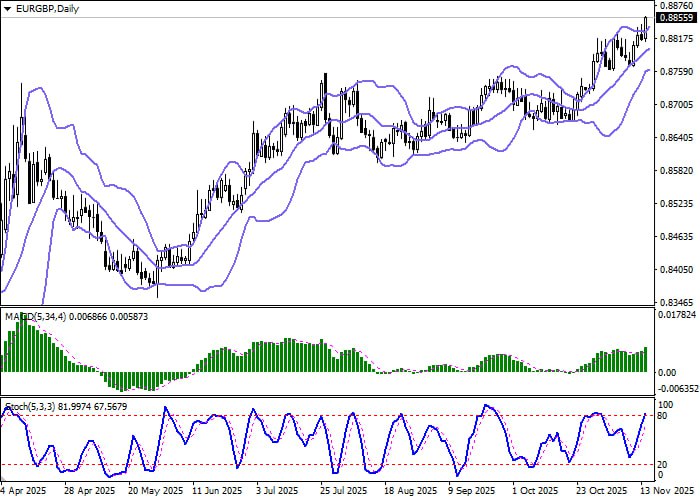Click the 0.87005 price scale label
Screen dimensions: 700x500
pyautogui.click(x=677, y=105)
